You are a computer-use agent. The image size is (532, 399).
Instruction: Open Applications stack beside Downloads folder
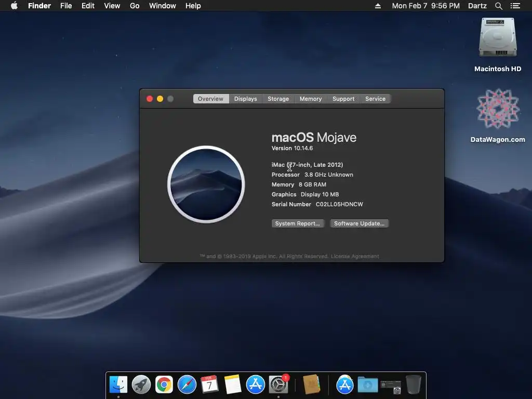click(345, 385)
